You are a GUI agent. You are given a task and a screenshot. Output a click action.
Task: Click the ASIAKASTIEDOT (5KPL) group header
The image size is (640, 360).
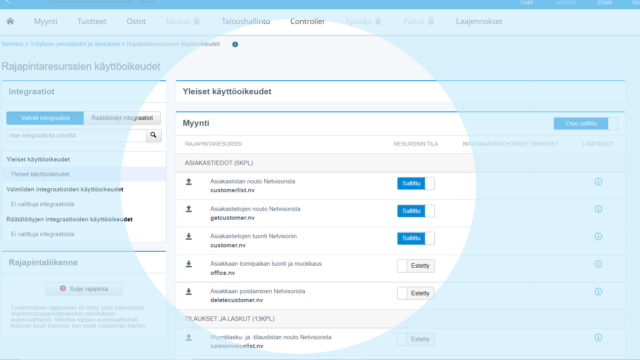[219, 163]
